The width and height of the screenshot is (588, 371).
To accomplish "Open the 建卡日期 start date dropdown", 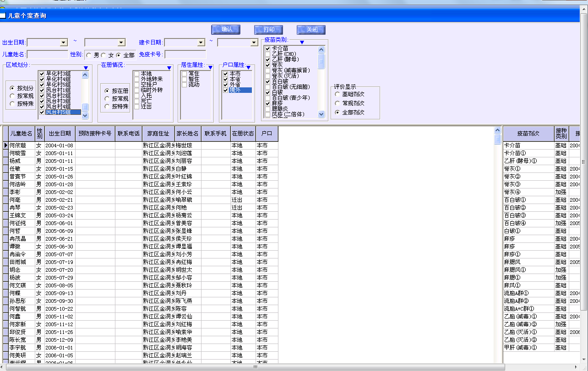I will point(201,43).
